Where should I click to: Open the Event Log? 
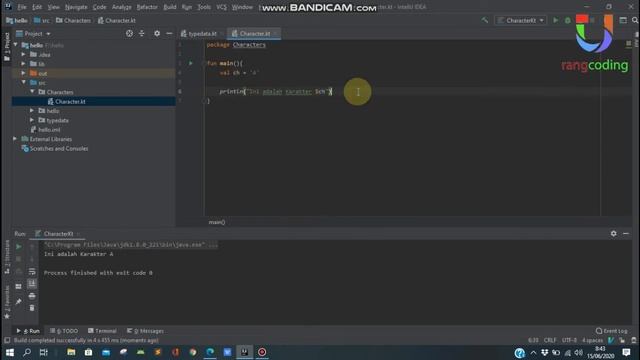click(612, 331)
